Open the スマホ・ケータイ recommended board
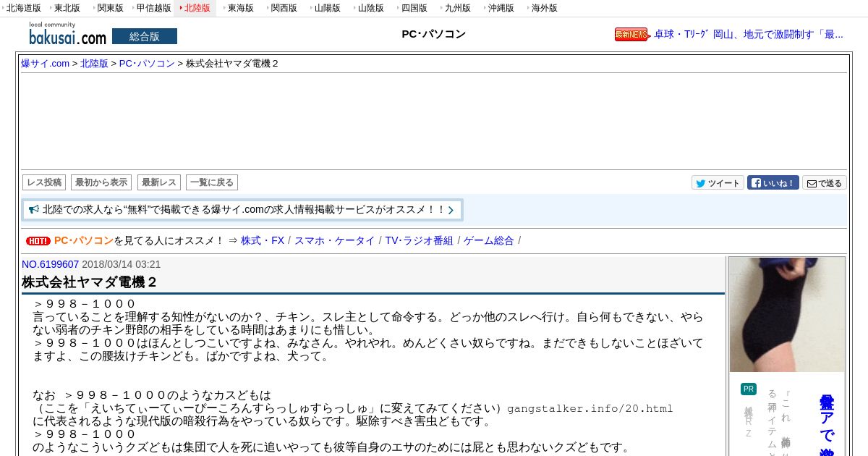Screen dimensions: 868x456 pos(334,240)
